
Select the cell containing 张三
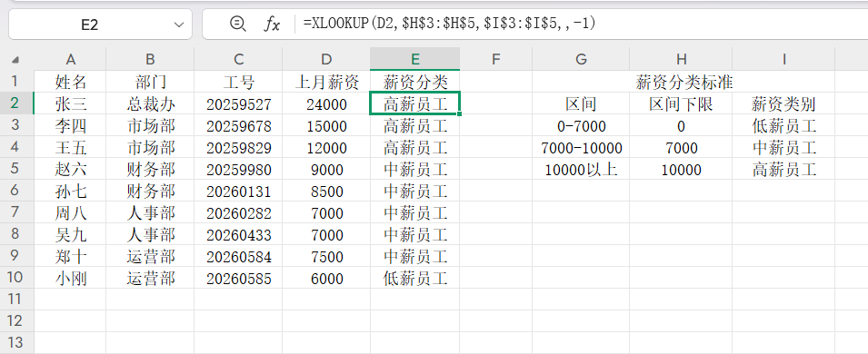[70, 103]
